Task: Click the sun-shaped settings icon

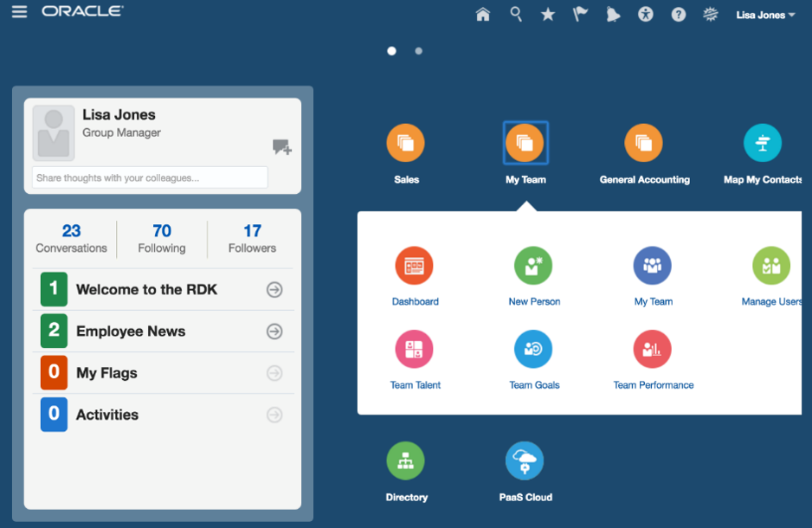Action: coord(711,14)
